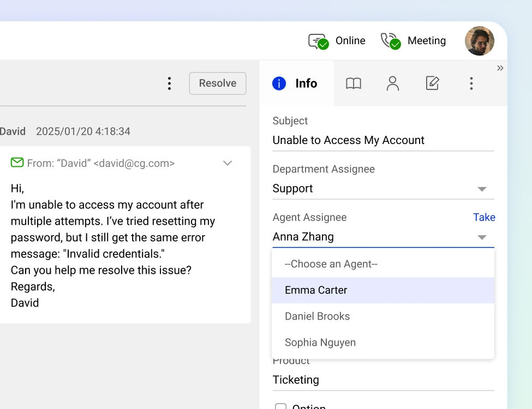Click the From address david@cg.com line
This screenshot has width=532, height=409.
coord(101,164)
